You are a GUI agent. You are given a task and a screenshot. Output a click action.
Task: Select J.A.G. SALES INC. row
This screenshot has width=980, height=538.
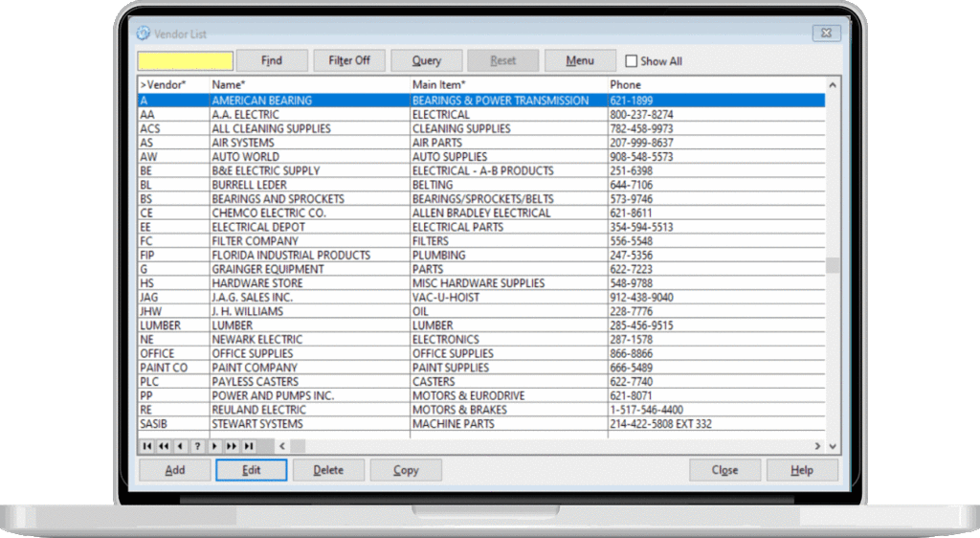click(481, 298)
